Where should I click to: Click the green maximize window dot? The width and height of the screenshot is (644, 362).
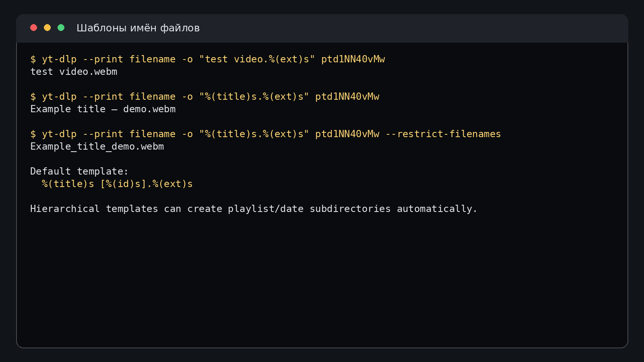[x=61, y=28]
